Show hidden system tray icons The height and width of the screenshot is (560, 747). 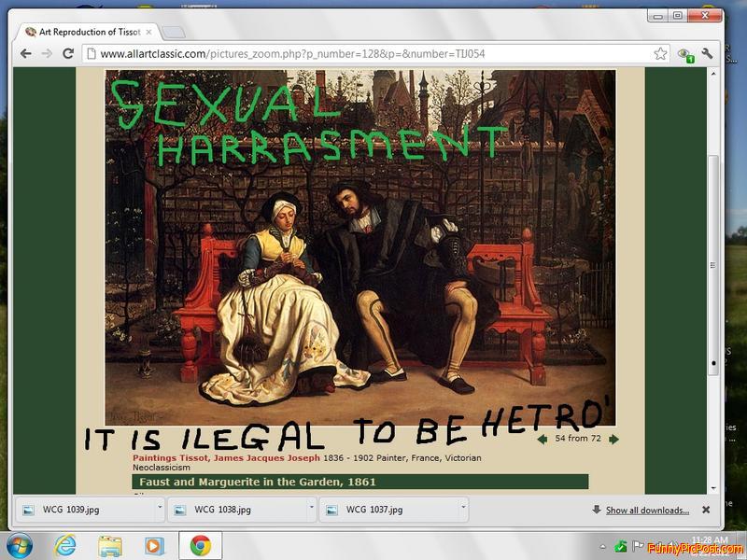click(602, 547)
